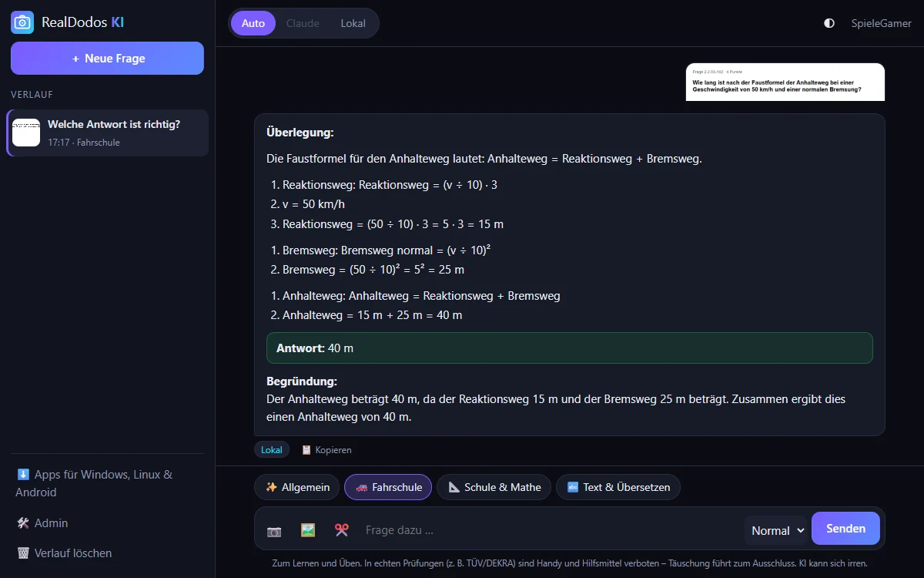Switch to the Claude model mode
The image size is (924, 578).
coord(303,23)
